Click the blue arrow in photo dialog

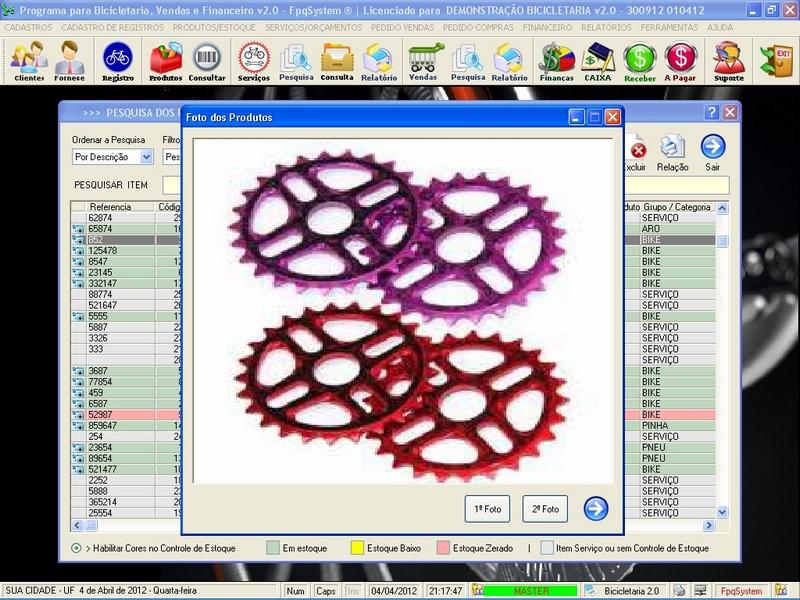click(x=596, y=509)
